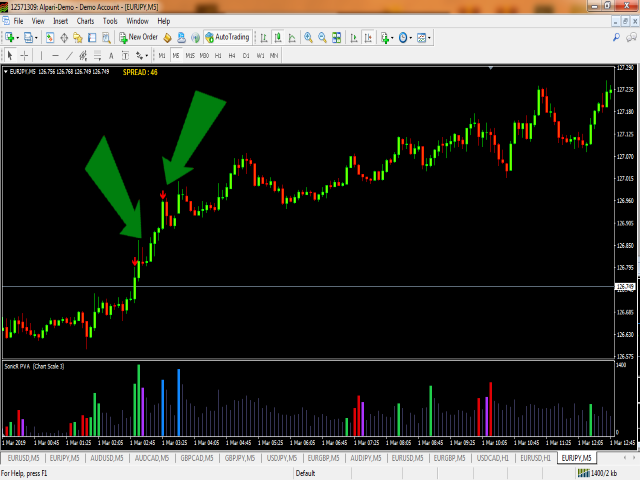Image resolution: width=640 pixels, height=480 pixels.
Task: Open the Insert menu
Action: [x=60, y=21]
